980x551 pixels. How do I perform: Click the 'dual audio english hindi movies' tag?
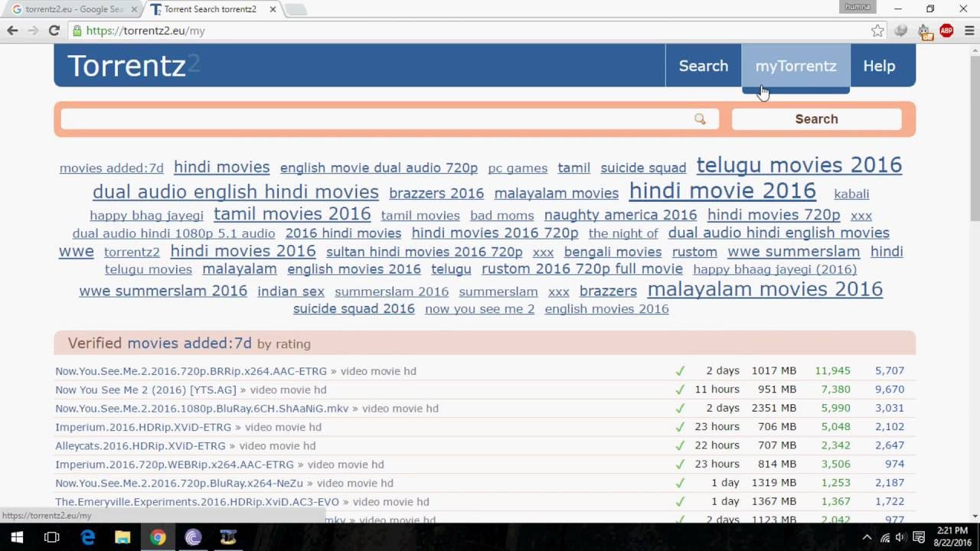point(236,192)
